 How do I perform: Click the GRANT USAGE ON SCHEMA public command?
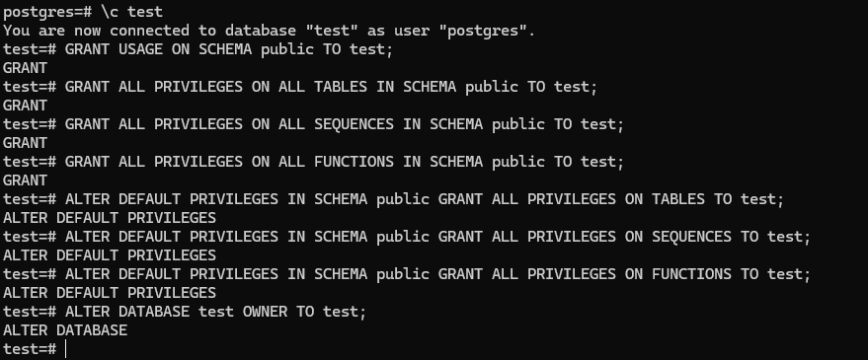click(229, 49)
